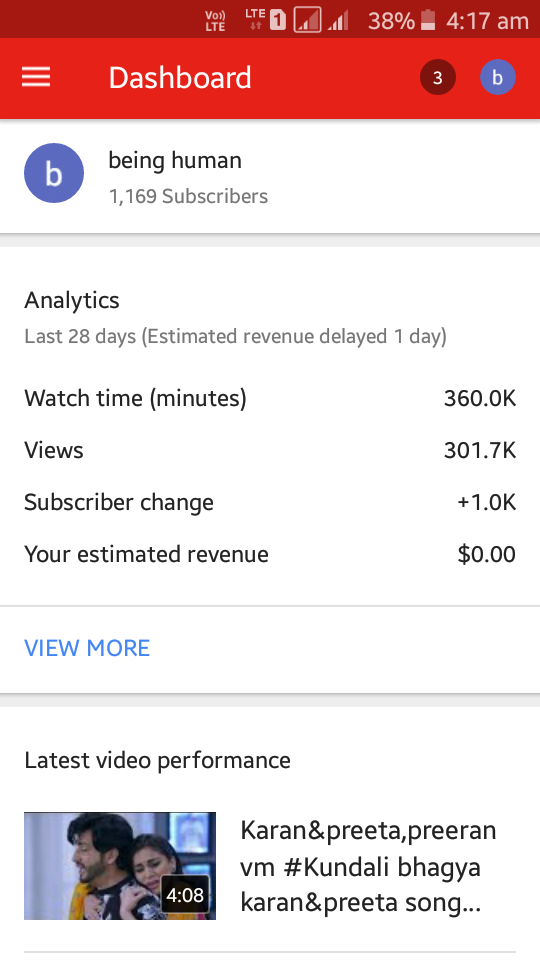540x960 pixels.
Task: Tap the VoLTE indicator in status bar
Action: pos(216,21)
